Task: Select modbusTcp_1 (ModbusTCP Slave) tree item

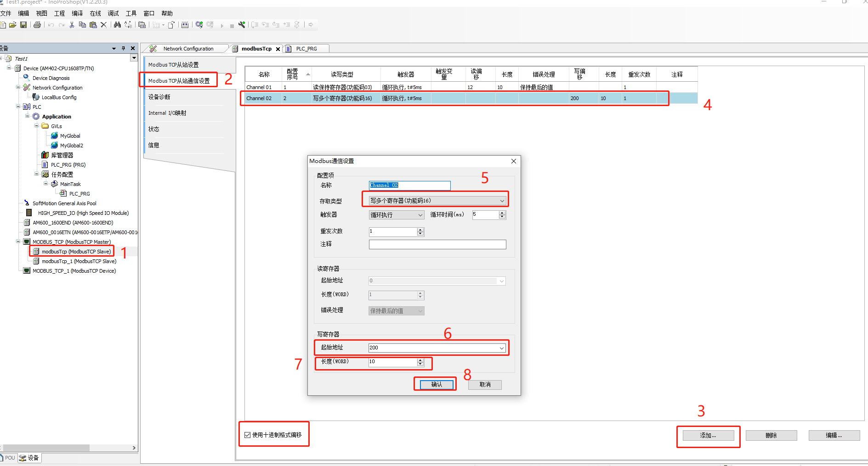Action: click(x=79, y=261)
